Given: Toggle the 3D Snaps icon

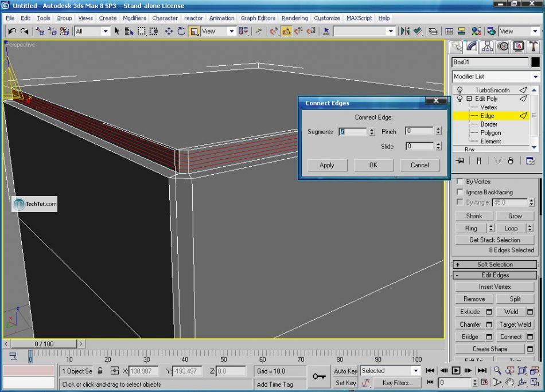Looking at the screenshot, I should point(274,32).
